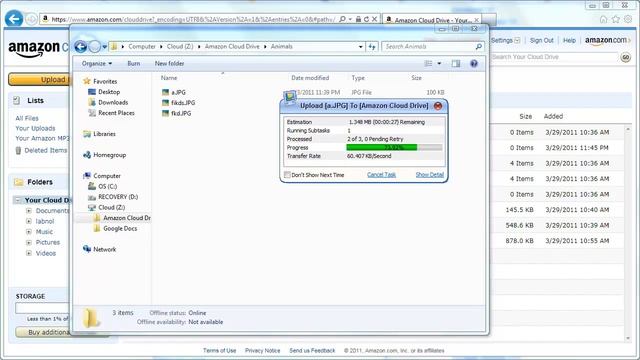Close the Upload a.JPG dialog
This screenshot has height=360, width=640.
click(438, 106)
